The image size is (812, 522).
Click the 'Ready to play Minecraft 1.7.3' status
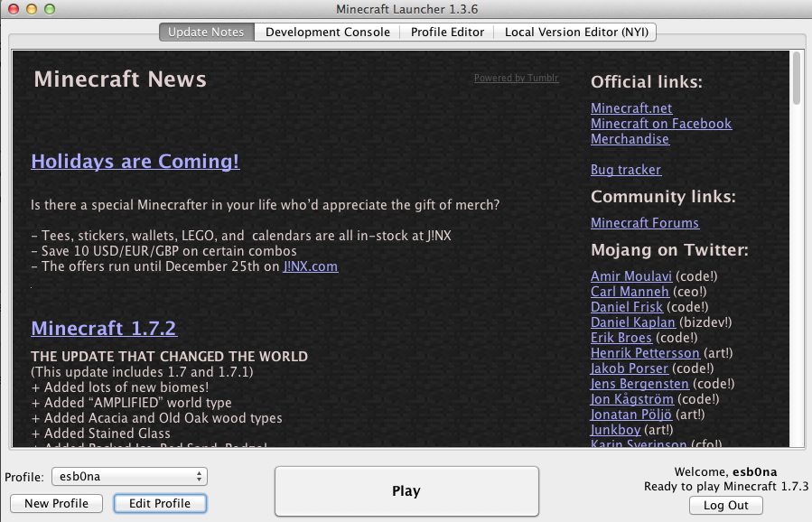click(726, 486)
